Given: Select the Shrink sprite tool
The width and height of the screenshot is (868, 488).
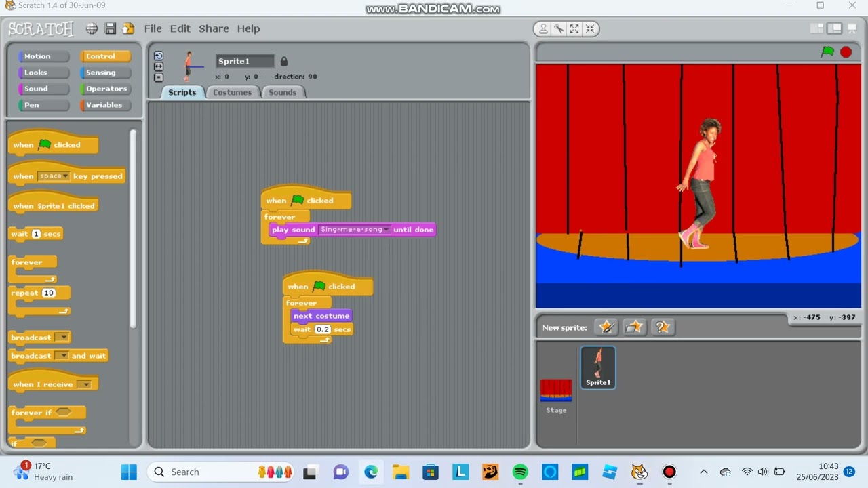Looking at the screenshot, I should pos(590,28).
